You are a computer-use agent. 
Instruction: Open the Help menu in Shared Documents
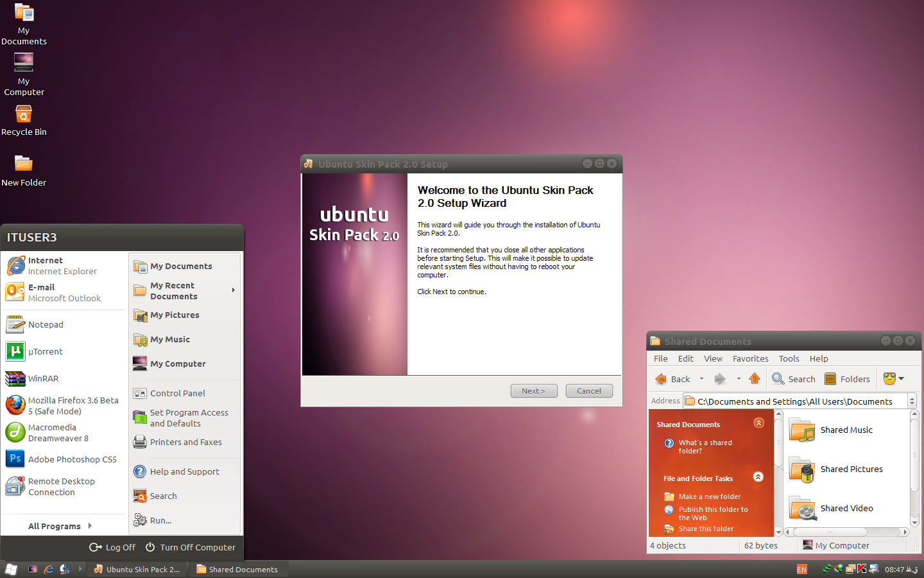818,358
